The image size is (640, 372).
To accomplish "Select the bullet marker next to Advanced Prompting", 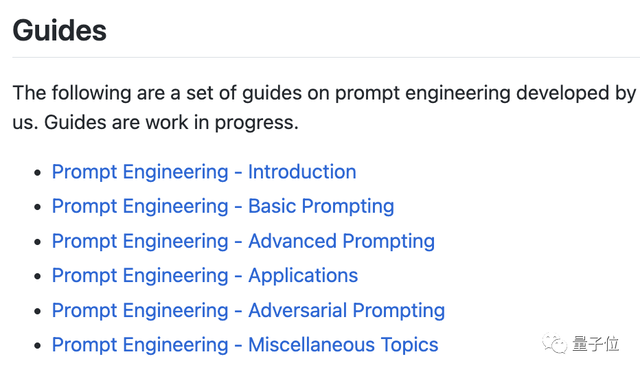I will pos(38,242).
